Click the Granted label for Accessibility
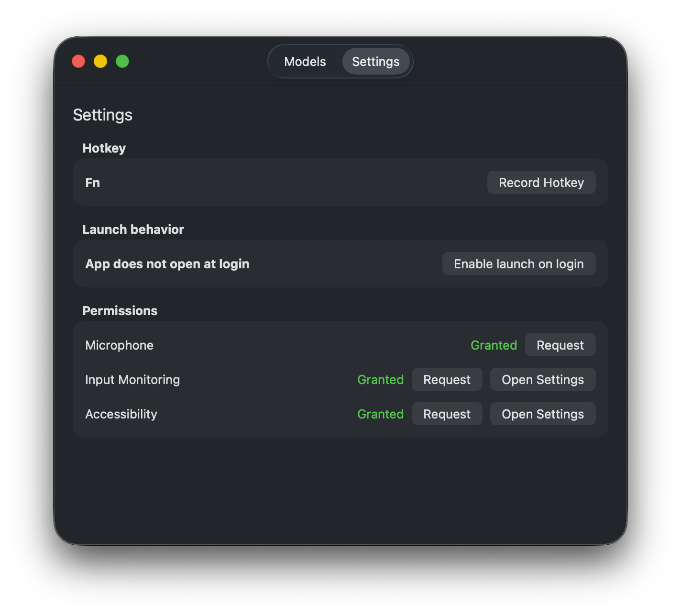 [380, 414]
